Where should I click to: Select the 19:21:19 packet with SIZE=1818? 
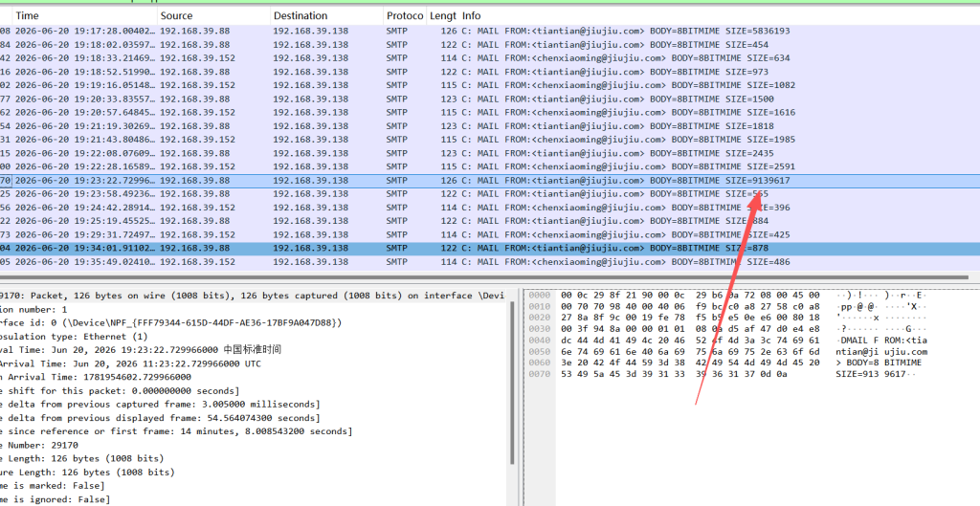(x=490, y=126)
